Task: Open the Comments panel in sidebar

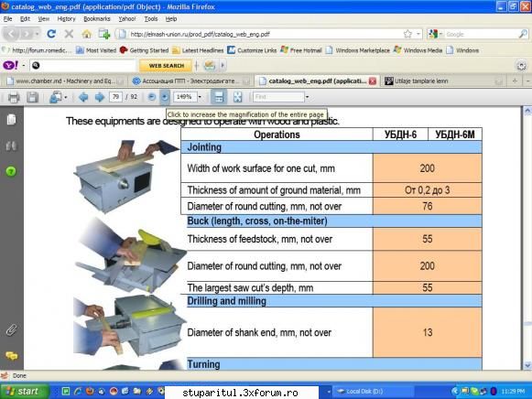Action: point(11,356)
